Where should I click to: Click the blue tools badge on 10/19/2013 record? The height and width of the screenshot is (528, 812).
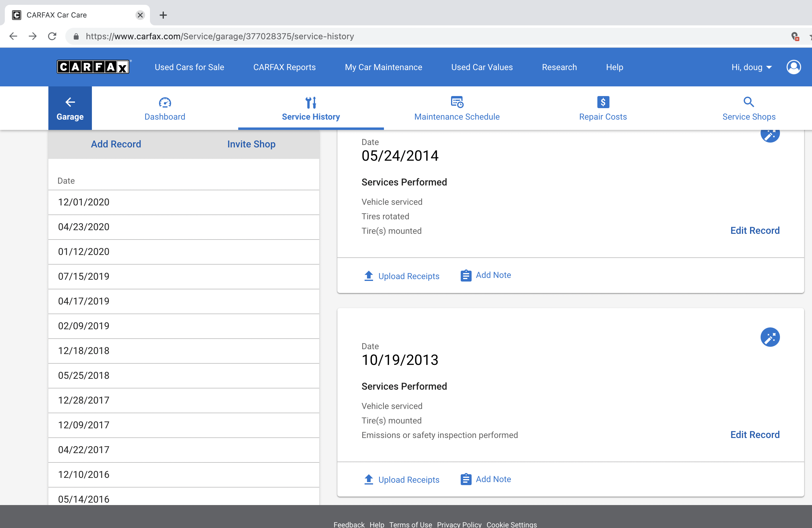(x=770, y=337)
